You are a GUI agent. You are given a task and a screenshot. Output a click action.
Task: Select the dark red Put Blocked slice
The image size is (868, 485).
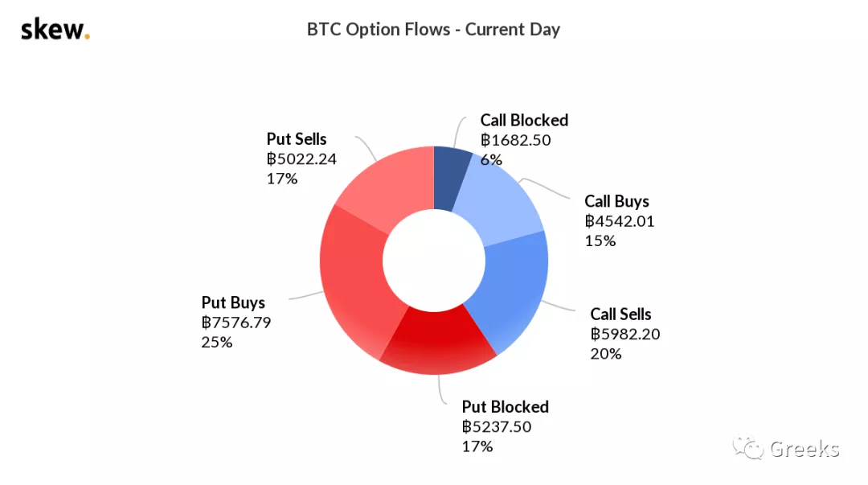(437, 341)
